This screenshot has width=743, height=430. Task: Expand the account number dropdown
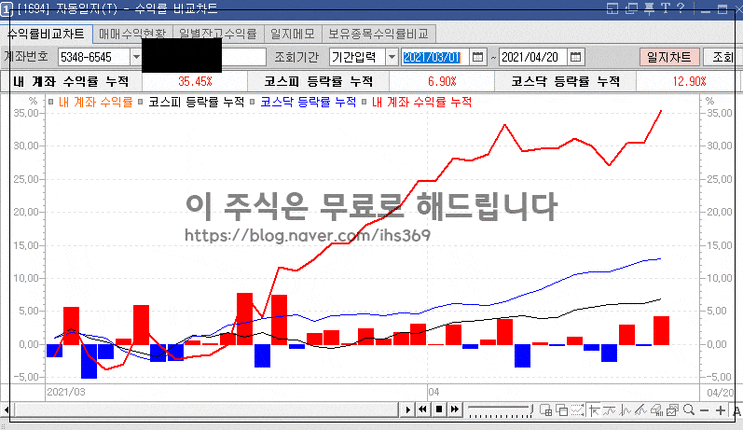click(x=136, y=57)
